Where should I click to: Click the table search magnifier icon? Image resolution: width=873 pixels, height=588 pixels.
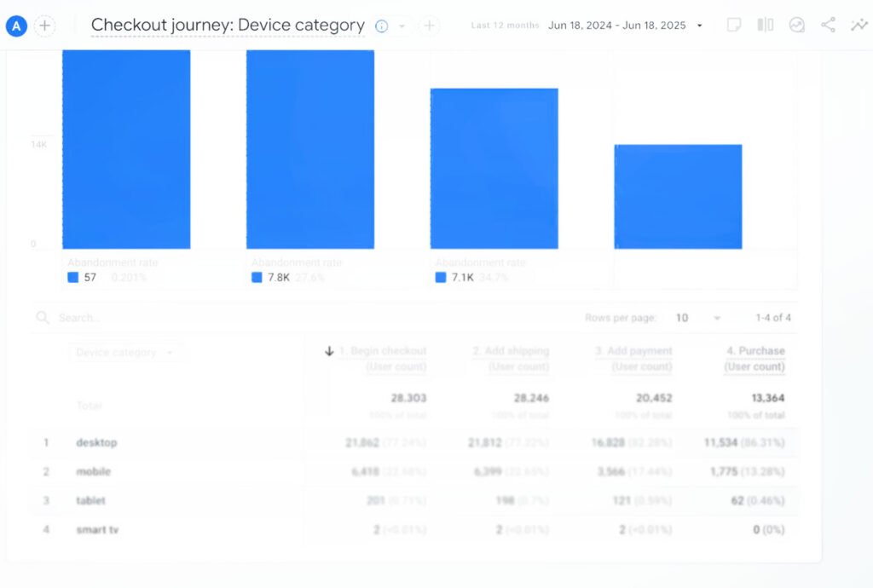tap(43, 318)
